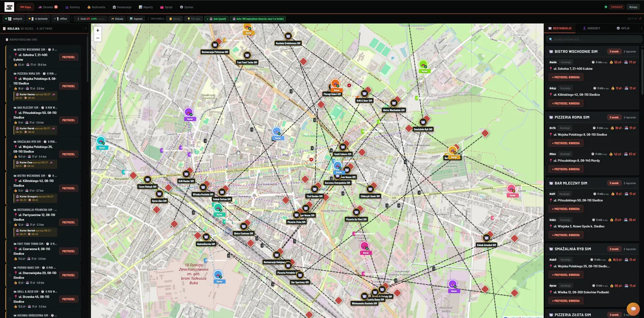
Task: Expand the right panel tab arrow
Action: click(641, 29)
